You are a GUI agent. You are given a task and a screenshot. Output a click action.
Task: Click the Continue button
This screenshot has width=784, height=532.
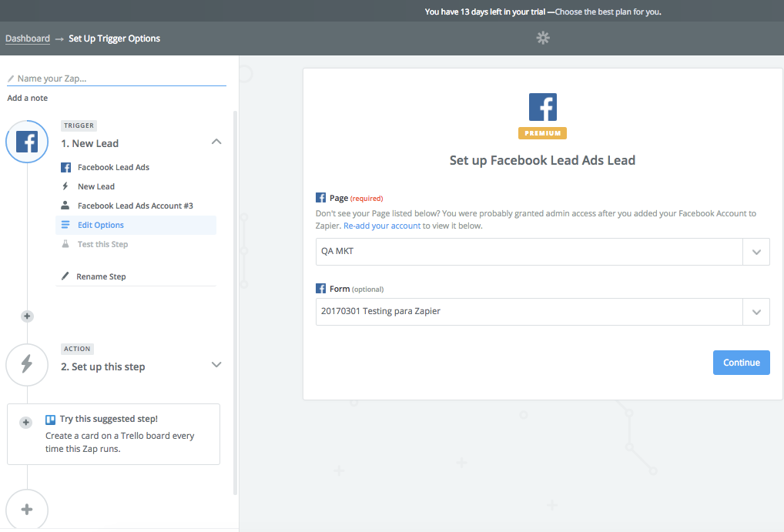tap(741, 363)
